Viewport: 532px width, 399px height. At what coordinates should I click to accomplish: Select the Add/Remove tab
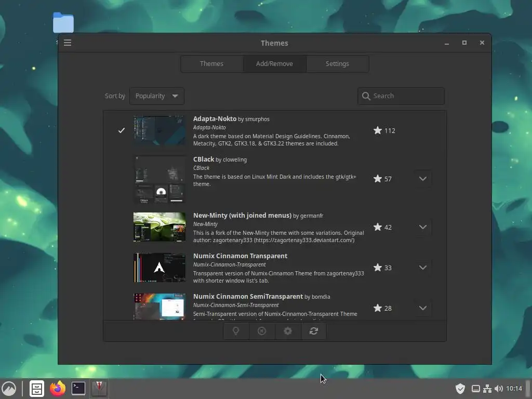coord(274,64)
